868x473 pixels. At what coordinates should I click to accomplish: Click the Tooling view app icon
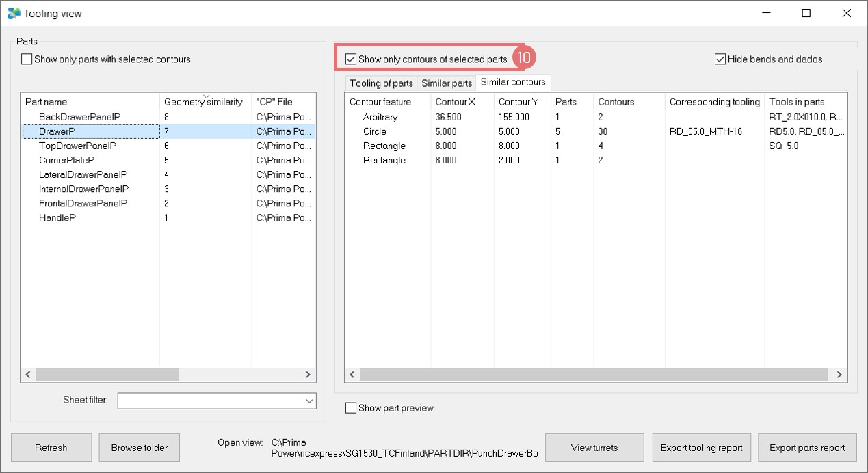point(14,13)
